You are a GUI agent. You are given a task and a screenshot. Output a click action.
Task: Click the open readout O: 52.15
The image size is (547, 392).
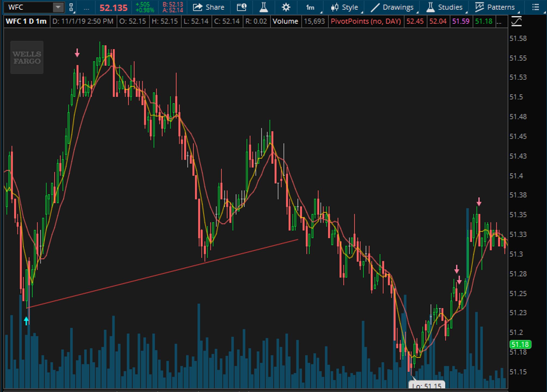click(133, 21)
